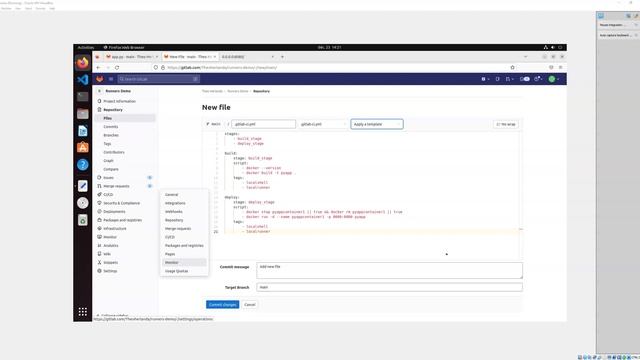Click the Commit message text area

click(x=389, y=271)
